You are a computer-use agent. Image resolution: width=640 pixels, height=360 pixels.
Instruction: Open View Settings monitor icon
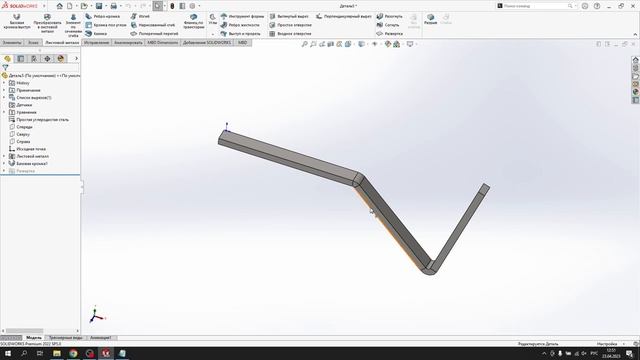click(411, 44)
